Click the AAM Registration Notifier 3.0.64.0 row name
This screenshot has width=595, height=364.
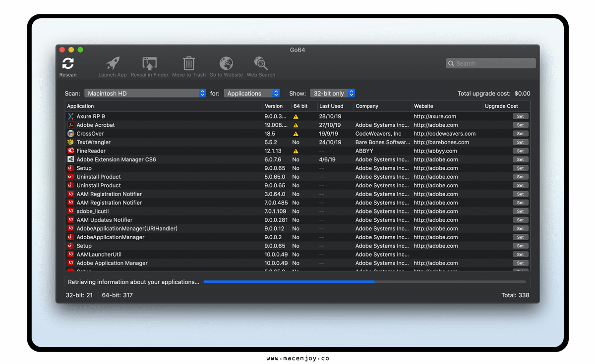coord(109,194)
